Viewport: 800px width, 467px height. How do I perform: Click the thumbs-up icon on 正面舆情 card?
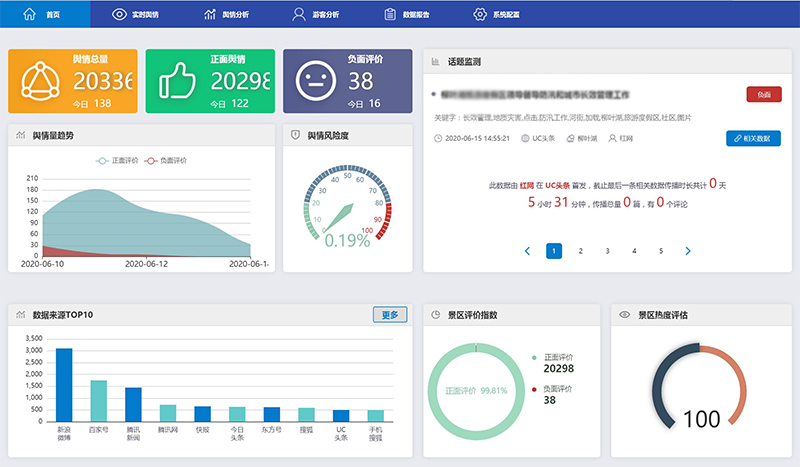point(177,81)
